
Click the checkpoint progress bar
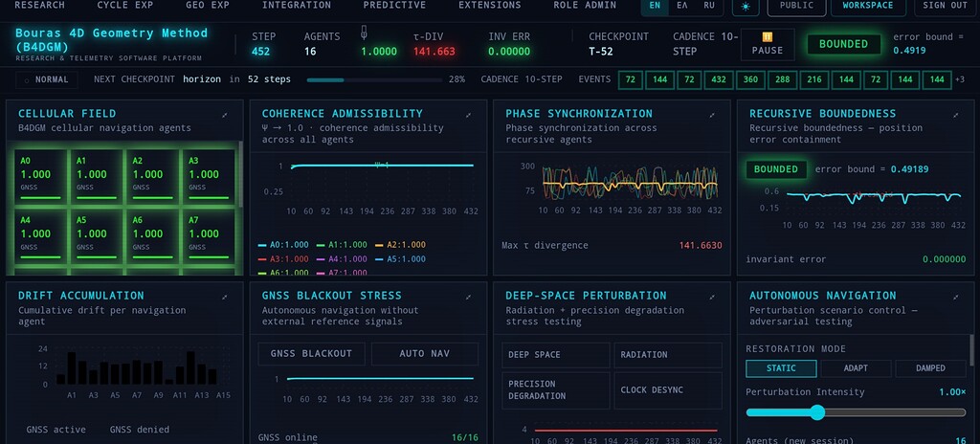pyautogui.click(x=373, y=80)
